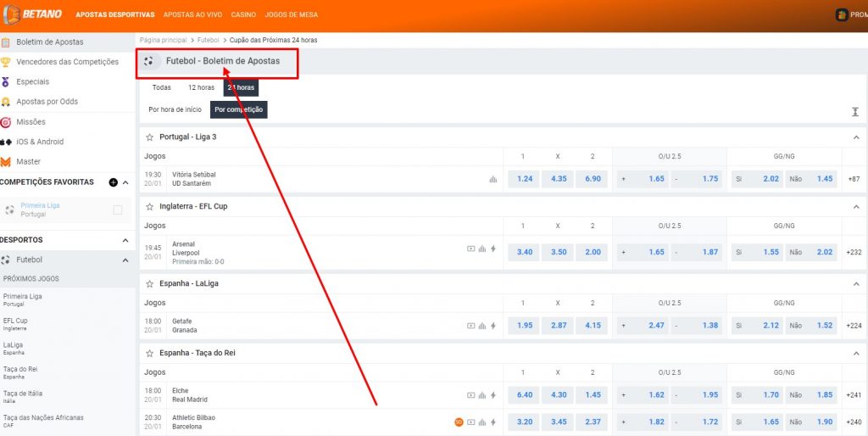Open EFL Cup Inglaterra in sidebar
The height and width of the screenshot is (436, 868).
click(15, 324)
